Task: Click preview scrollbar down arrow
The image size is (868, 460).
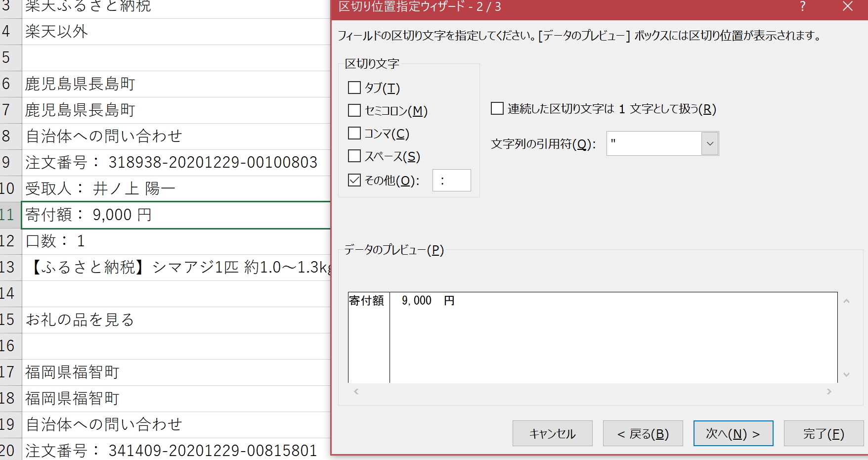Action: point(846,375)
